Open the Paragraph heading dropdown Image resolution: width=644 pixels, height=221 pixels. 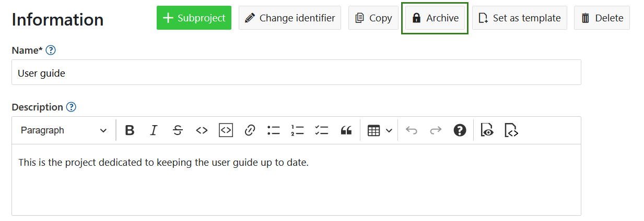(63, 130)
